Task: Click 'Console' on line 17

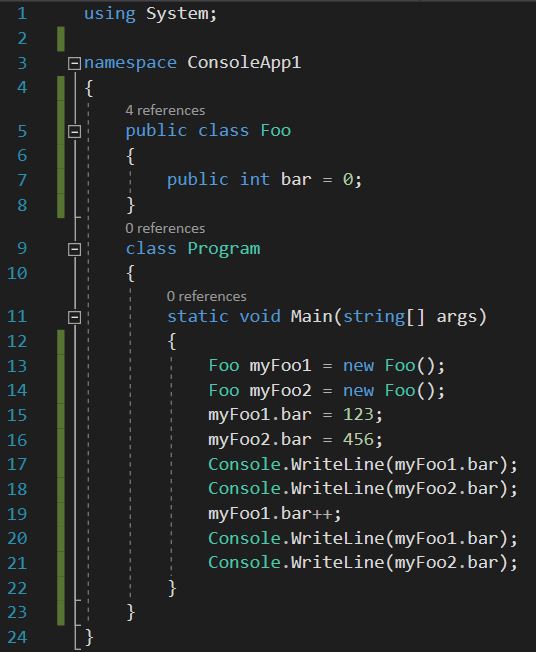Action: [245, 464]
